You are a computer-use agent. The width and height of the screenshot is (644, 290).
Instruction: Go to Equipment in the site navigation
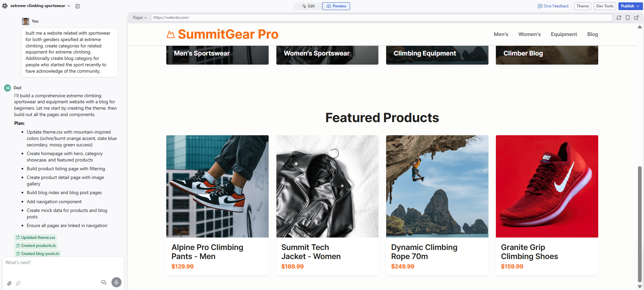coord(564,34)
